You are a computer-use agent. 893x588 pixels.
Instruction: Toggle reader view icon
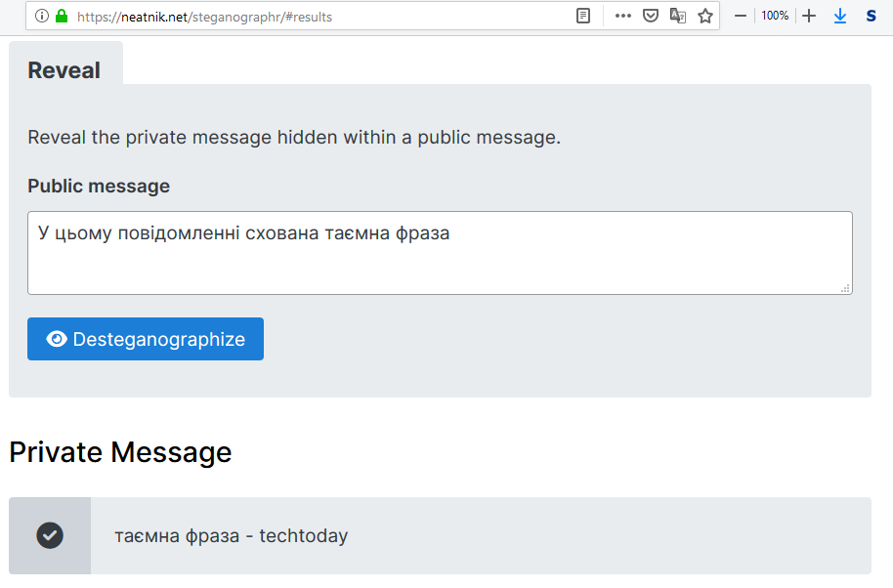tap(583, 17)
